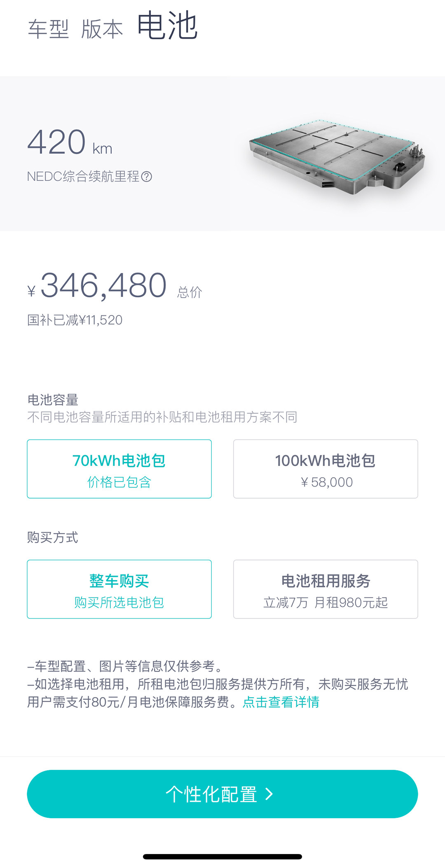Tap the 420 km range figure
Image resolution: width=445 pixels, height=868 pixels.
[69, 142]
